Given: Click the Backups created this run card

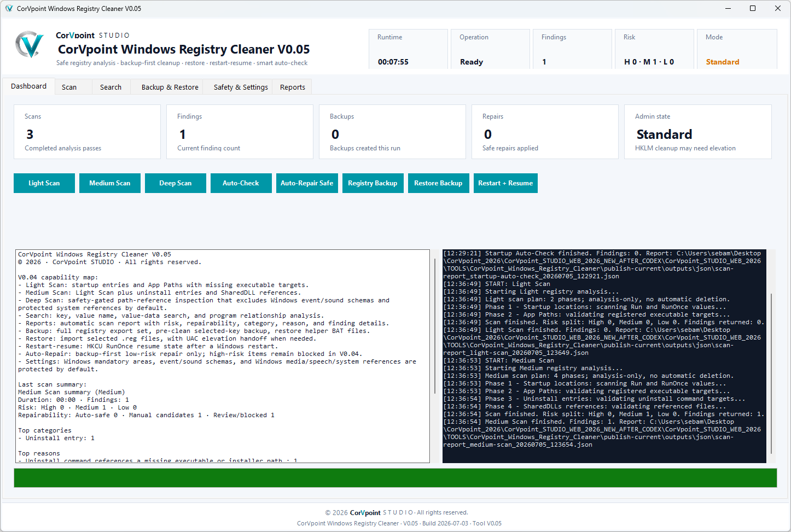Looking at the screenshot, I should click(x=392, y=132).
